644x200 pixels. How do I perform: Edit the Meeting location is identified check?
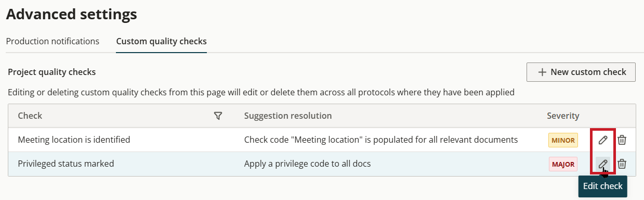[x=603, y=140]
